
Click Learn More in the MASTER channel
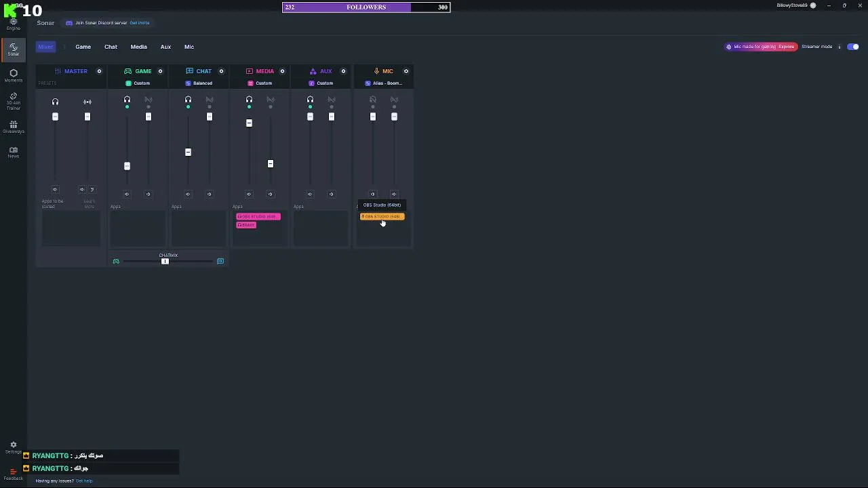click(x=89, y=203)
